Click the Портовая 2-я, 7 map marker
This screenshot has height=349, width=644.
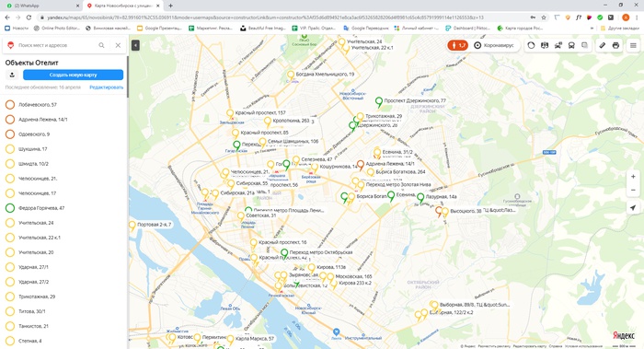pos(132,226)
